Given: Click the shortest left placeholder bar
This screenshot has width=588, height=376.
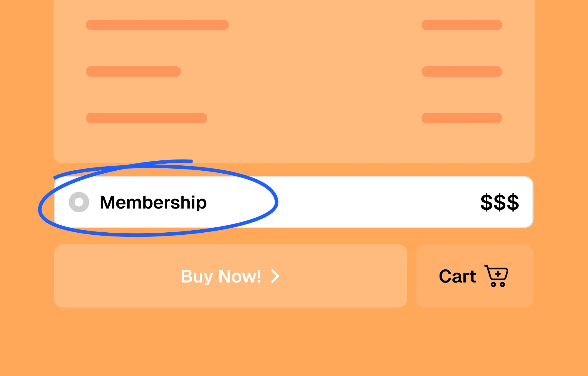Looking at the screenshot, I should coord(133,71).
